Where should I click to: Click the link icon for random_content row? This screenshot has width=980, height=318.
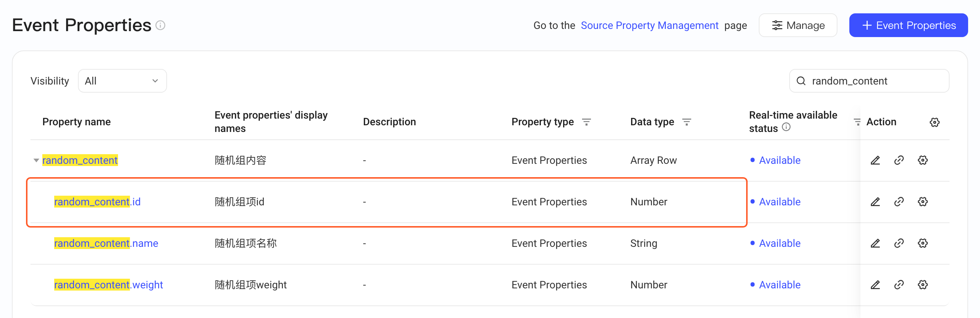(x=899, y=160)
